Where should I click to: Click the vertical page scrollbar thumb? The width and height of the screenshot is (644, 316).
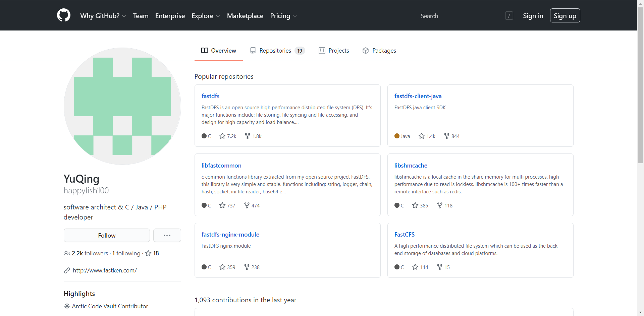641,85
